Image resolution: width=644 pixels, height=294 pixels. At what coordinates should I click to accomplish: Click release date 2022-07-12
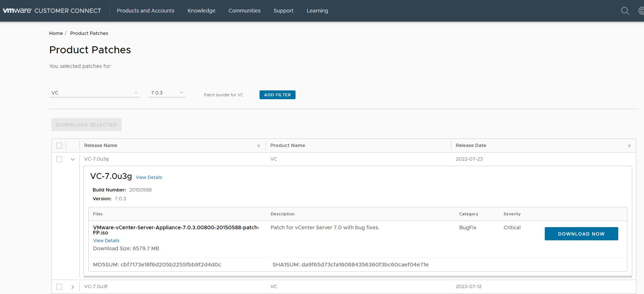469,287
